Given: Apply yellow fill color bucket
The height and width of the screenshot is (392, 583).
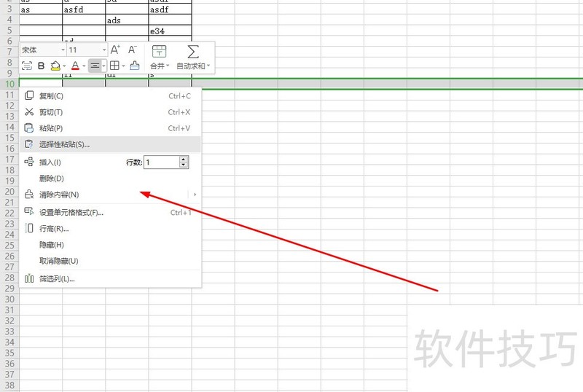Looking at the screenshot, I should point(55,66).
